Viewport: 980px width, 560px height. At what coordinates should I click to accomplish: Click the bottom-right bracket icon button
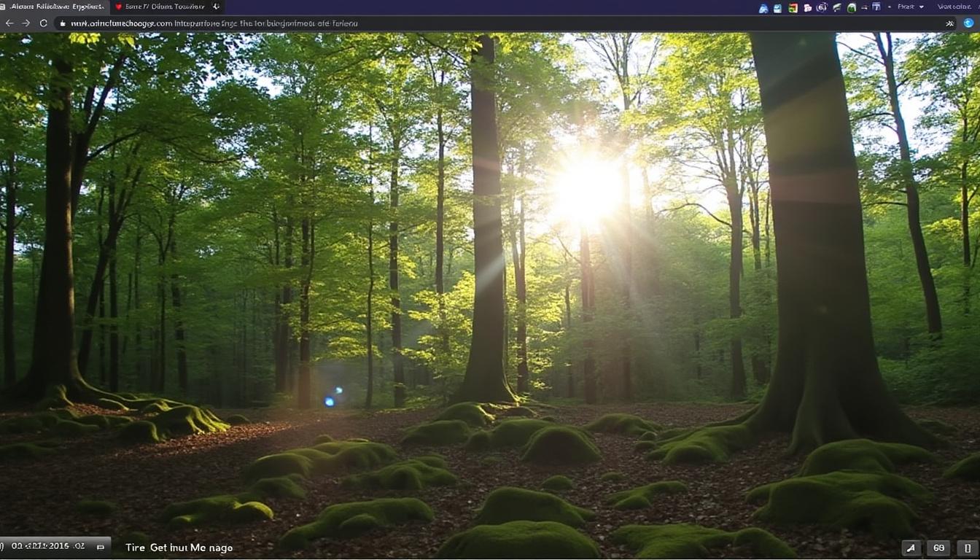[968, 548]
